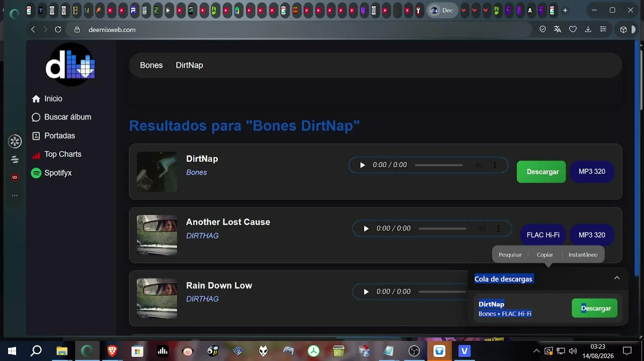The width and height of the screenshot is (644, 361).
Task: Click Descargar for the DirtNap result
Action: [x=541, y=172]
